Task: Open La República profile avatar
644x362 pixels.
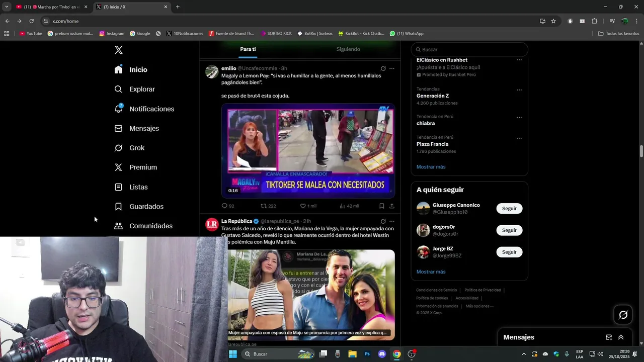Action: [x=212, y=224]
